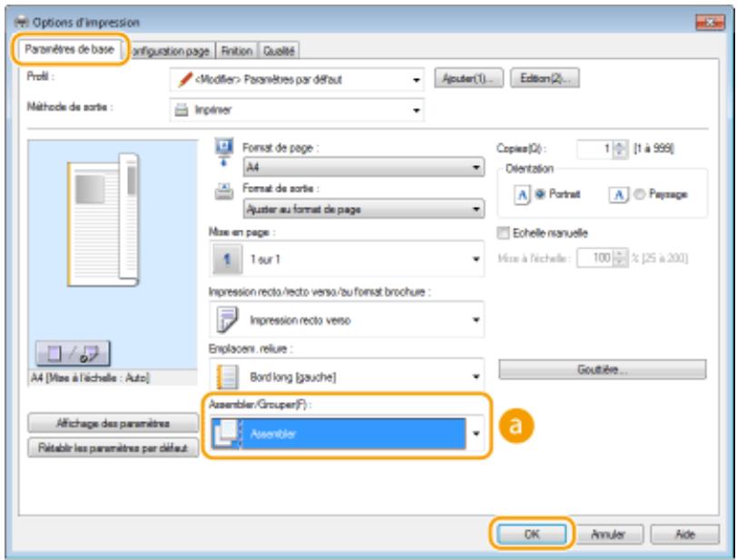Click the 1 sur 1 layout icon

[x=228, y=259]
